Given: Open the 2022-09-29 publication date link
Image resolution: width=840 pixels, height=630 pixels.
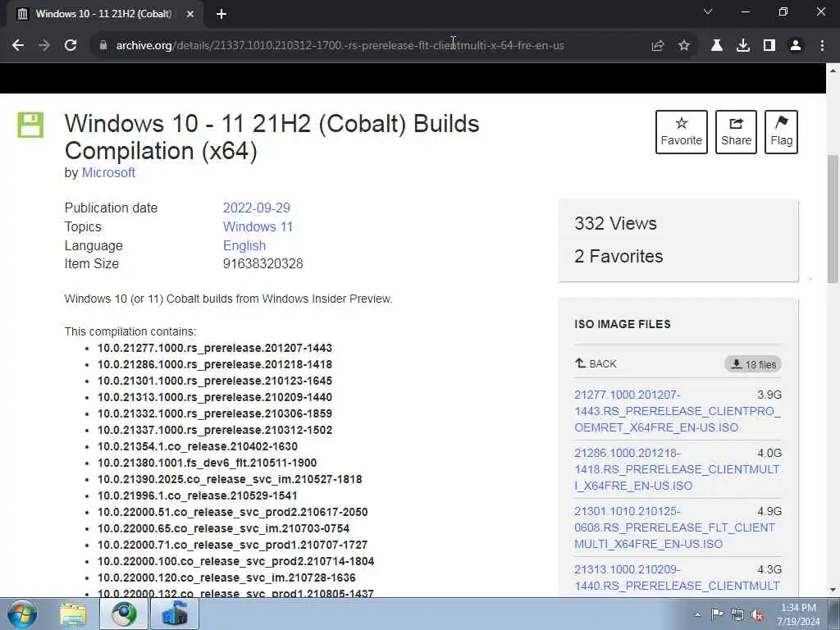Looking at the screenshot, I should [x=257, y=208].
